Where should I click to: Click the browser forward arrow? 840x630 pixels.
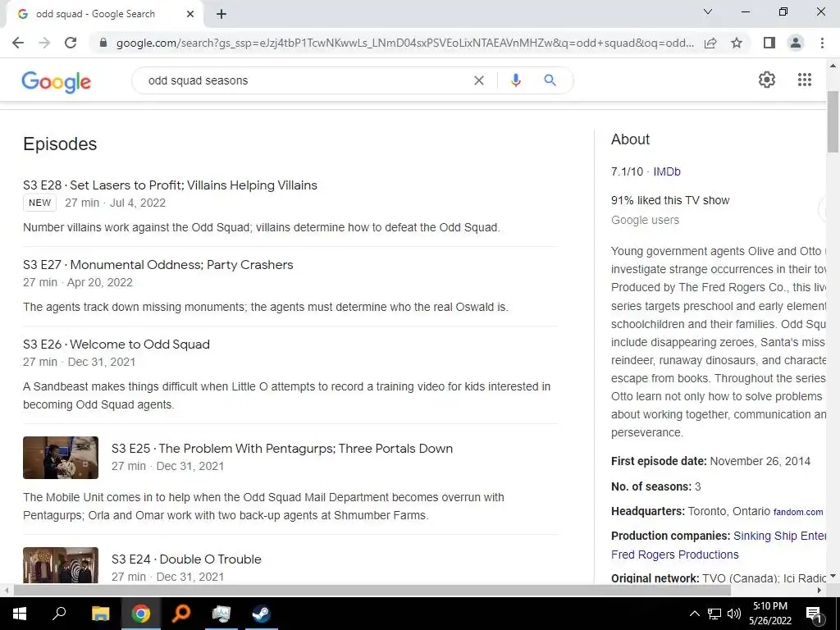pos(44,43)
